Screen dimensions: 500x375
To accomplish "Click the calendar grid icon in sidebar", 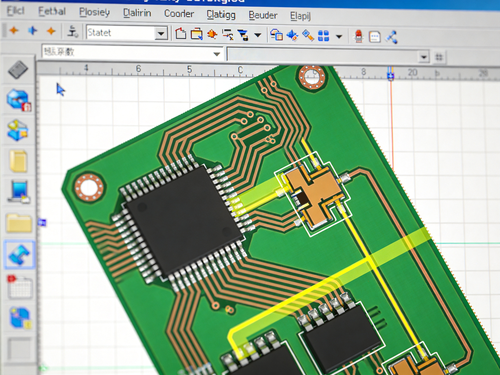I will pyautogui.click(x=20, y=286).
